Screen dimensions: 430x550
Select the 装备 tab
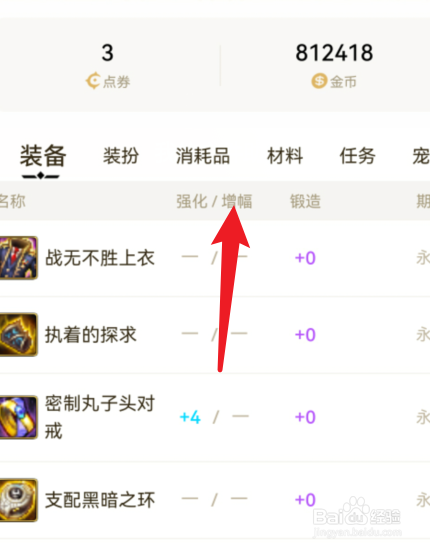[x=43, y=156]
